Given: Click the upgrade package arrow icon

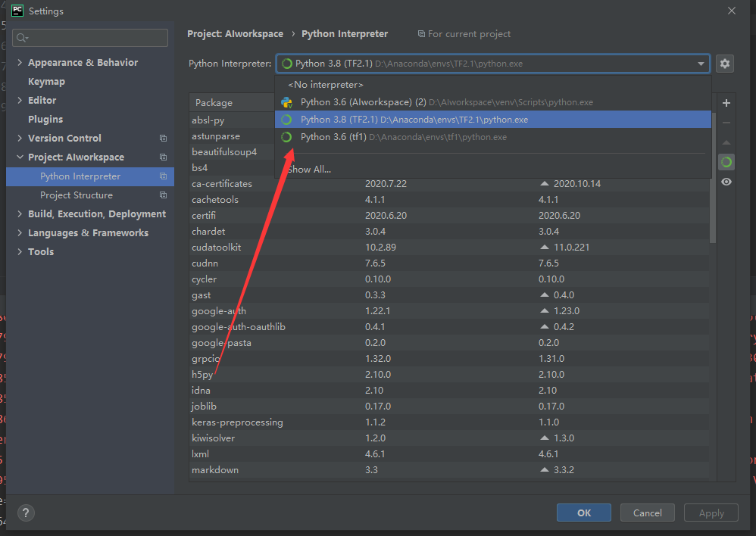Looking at the screenshot, I should click(726, 142).
